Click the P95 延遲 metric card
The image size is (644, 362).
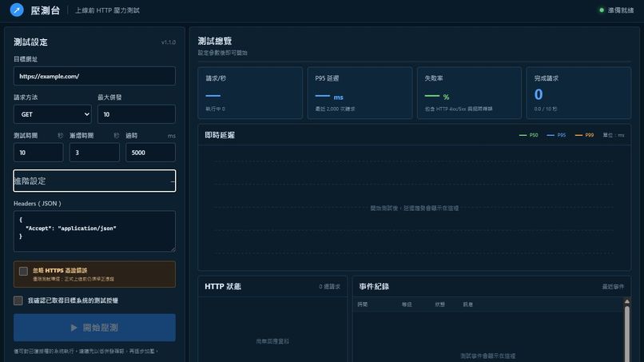click(x=360, y=93)
